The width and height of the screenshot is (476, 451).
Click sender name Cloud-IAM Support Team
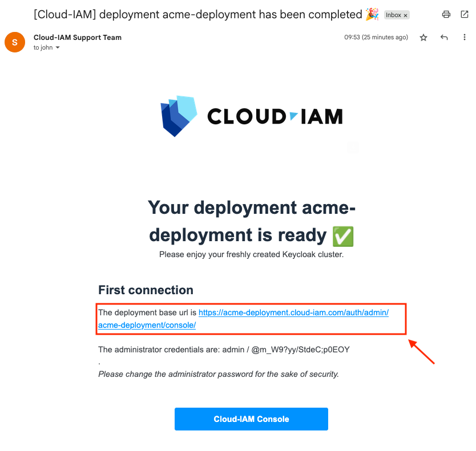(78, 38)
